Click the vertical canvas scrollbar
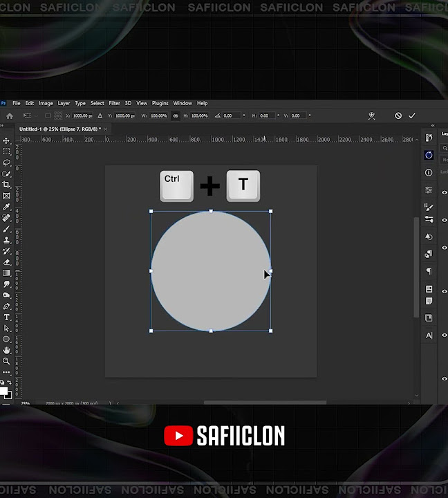448x498 pixels. point(416,267)
